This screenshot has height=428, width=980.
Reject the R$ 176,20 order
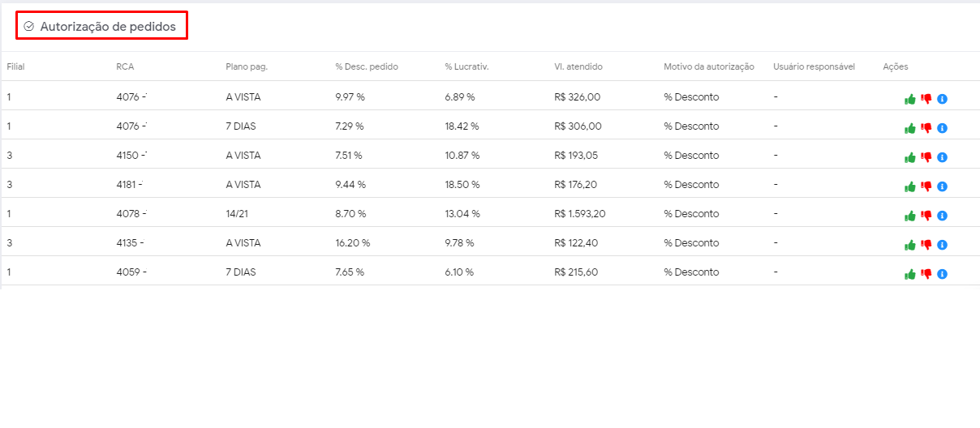coord(926,186)
